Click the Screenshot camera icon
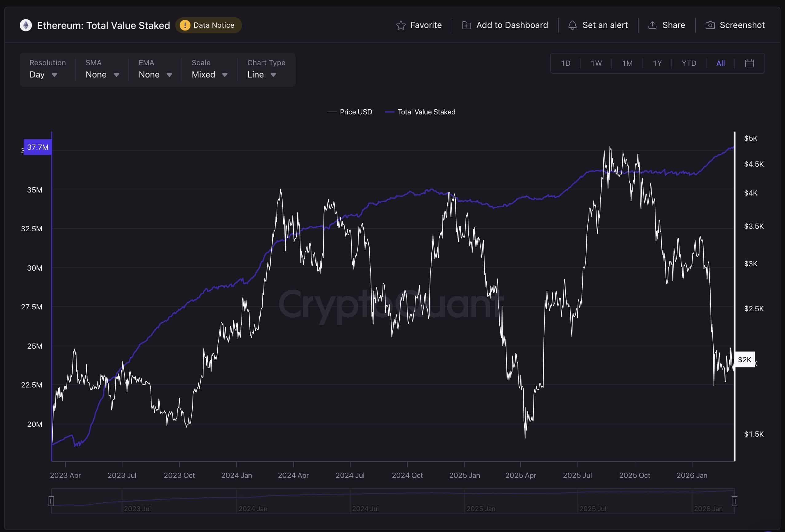Screen dimensions: 785x532 pos(710,25)
